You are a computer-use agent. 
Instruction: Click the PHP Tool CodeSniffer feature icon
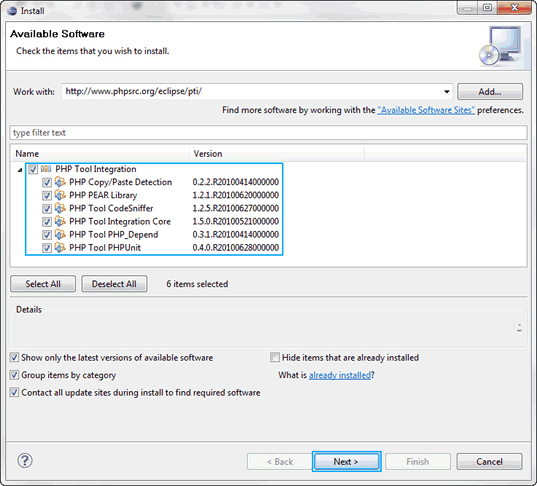tap(60, 208)
